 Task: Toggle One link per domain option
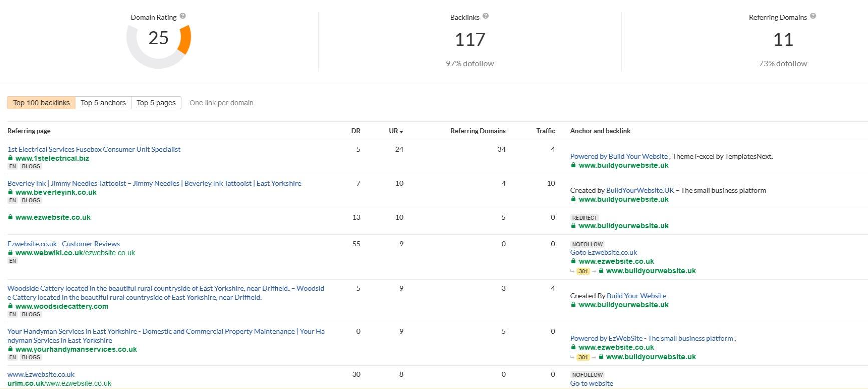click(x=221, y=103)
